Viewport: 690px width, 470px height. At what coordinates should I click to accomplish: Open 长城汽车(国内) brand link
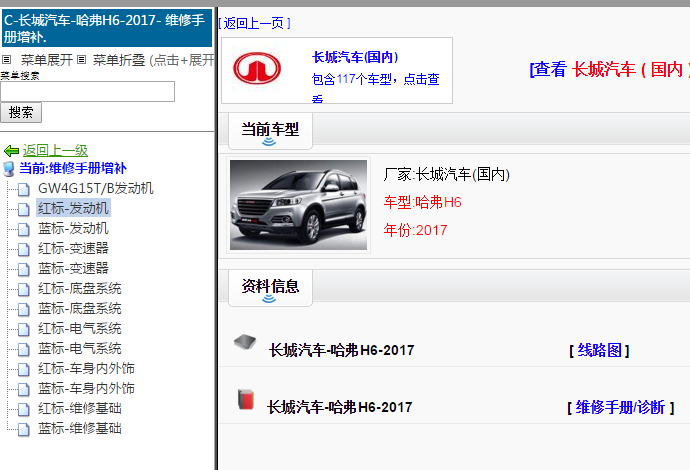tap(355, 57)
